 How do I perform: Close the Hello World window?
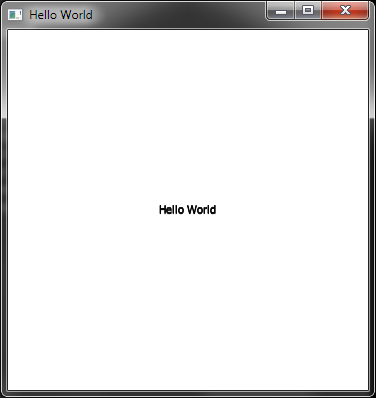tap(345, 11)
